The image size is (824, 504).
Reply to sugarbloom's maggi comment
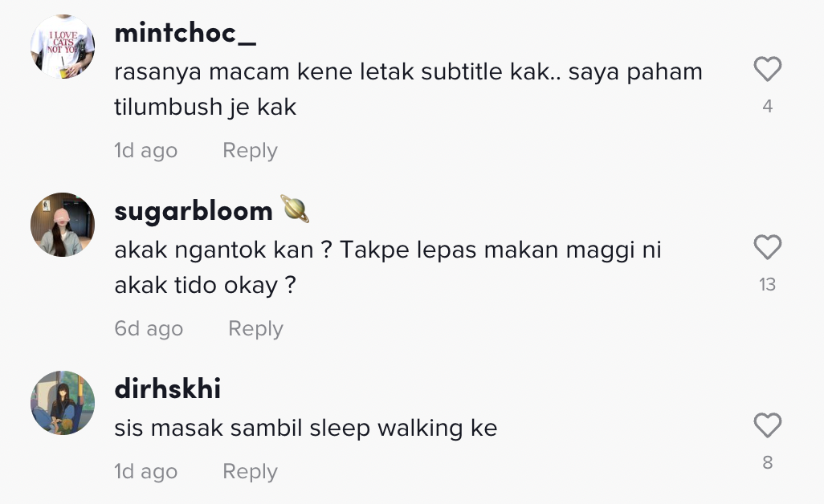[255, 329]
